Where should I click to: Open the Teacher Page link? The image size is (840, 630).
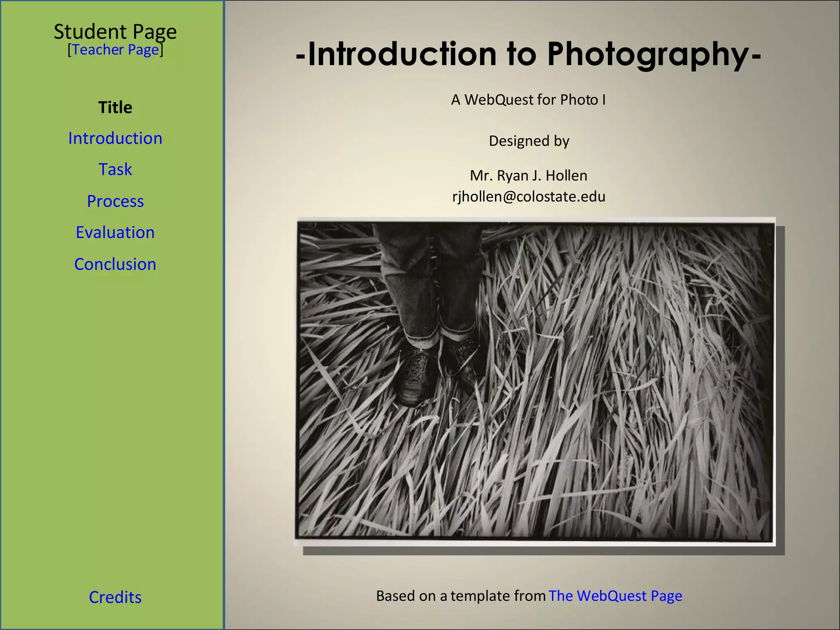click(115, 50)
